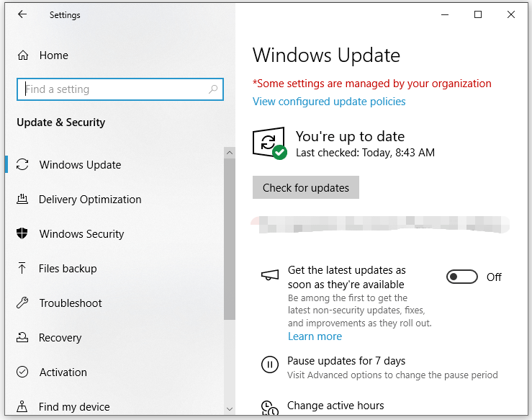This screenshot has width=532, height=420.
Task: Click 'Visit Advanced options to change the pause period' text
Action: pos(392,375)
